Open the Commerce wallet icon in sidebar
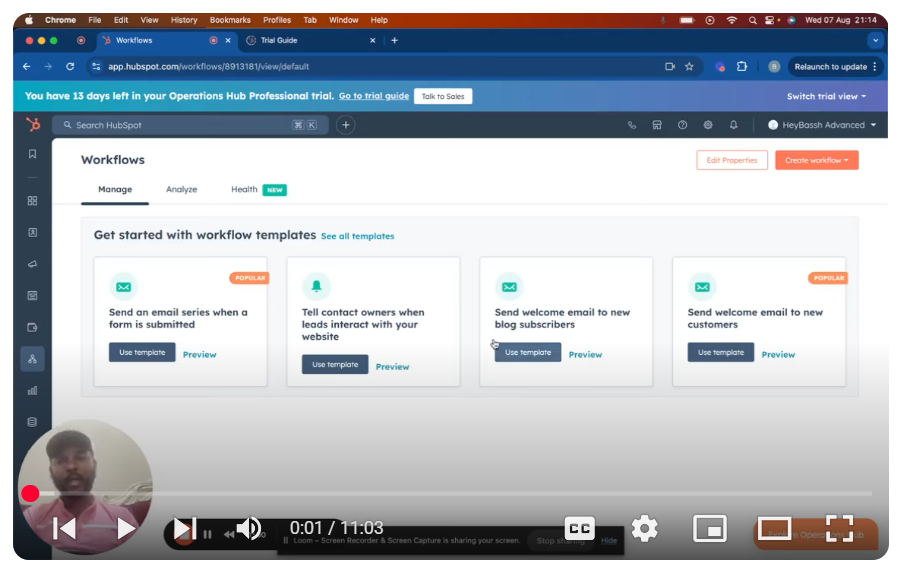Viewport: 919px width, 573px height. click(x=32, y=328)
